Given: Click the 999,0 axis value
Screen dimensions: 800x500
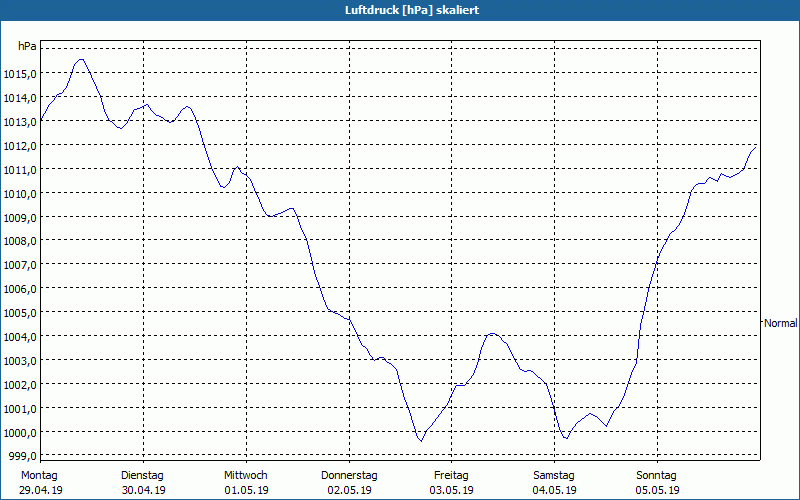Looking at the screenshot, I should click(x=22, y=456).
